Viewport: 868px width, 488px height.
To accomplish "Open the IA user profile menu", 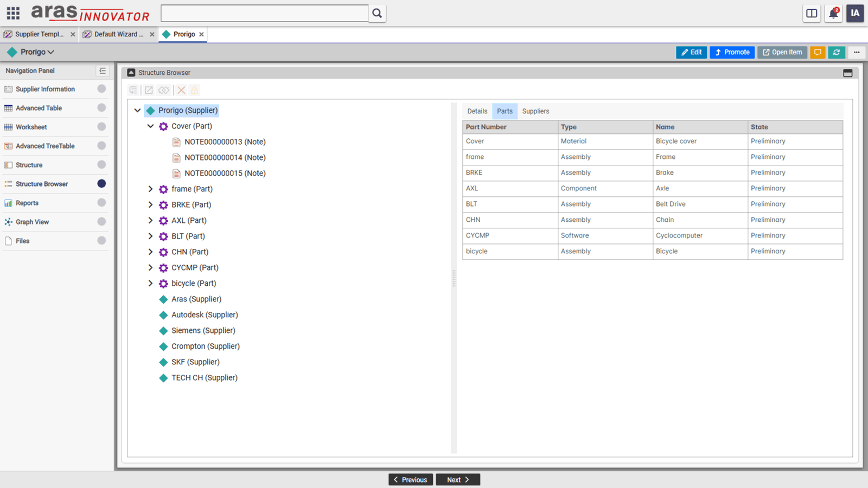I will click(855, 13).
